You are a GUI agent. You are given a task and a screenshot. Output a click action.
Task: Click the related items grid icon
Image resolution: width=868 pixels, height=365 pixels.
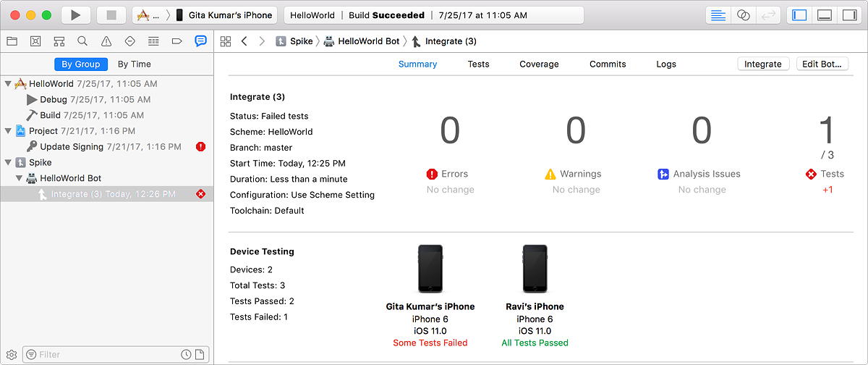click(x=226, y=41)
